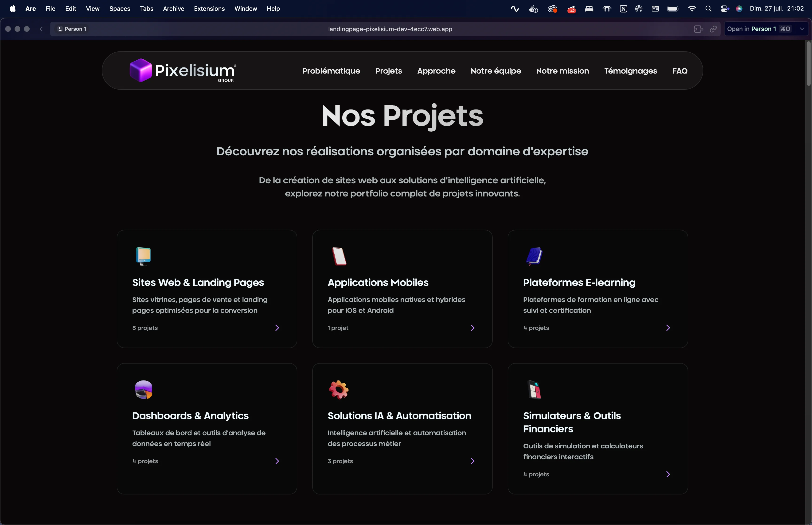Open macOS Control Center in menu bar

[x=724, y=8]
